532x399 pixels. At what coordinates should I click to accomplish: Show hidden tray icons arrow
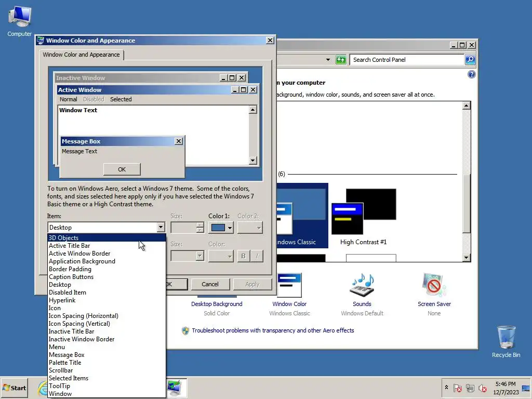point(446,388)
